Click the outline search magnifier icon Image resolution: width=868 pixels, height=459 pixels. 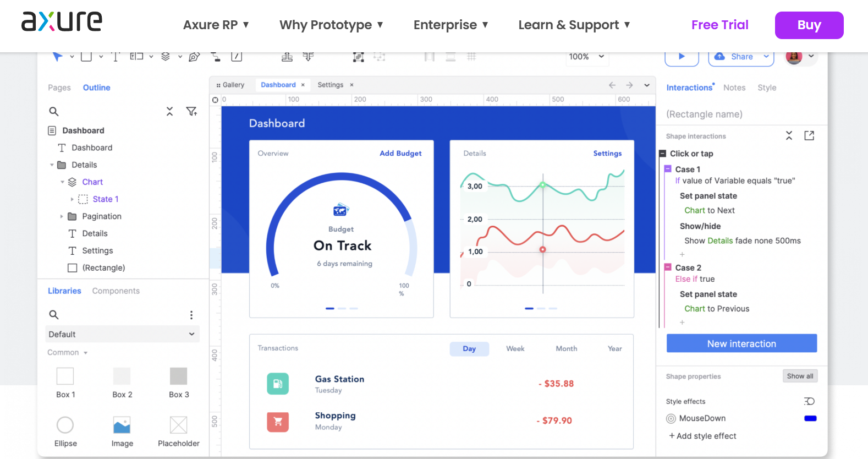click(54, 111)
